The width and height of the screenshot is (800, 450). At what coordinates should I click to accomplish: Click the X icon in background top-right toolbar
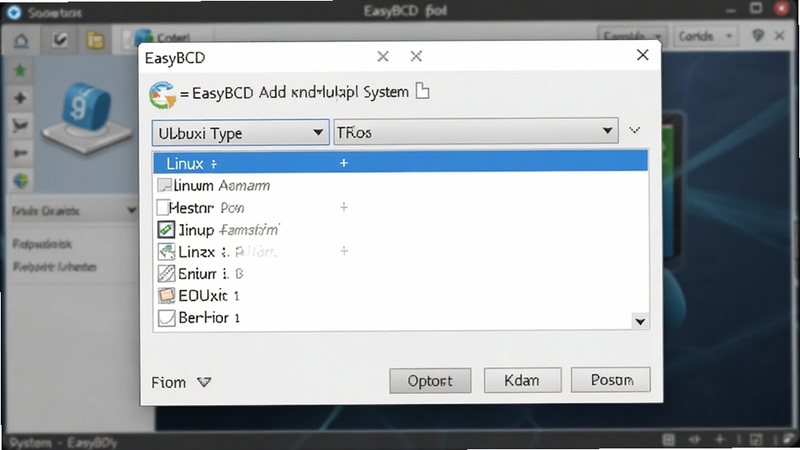click(x=780, y=35)
